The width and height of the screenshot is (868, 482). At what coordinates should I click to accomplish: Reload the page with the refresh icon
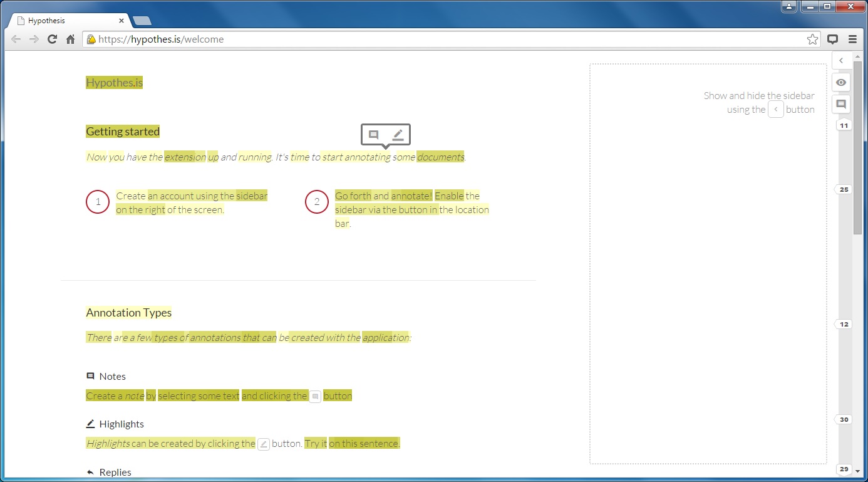click(53, 39)
